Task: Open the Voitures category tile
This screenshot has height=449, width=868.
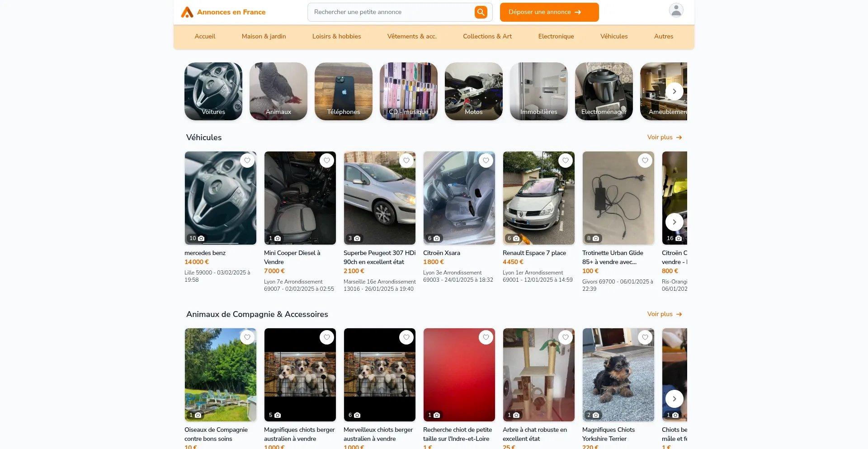Action: [213, 91]
